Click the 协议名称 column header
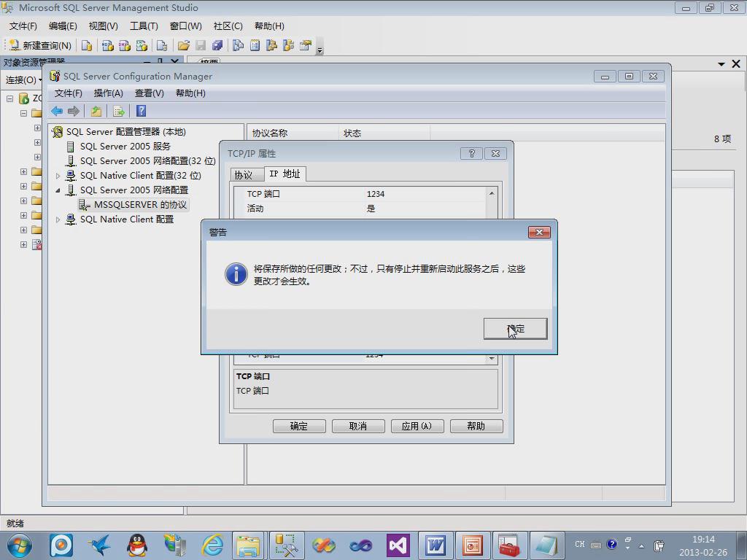747x560 pixels. [x=293, y=133]
